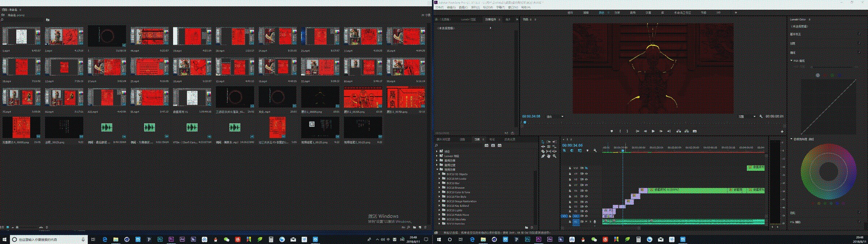Expand the BCC10 Blur folder
Viewport: 868px width, 244px height.
coord(439,183)
